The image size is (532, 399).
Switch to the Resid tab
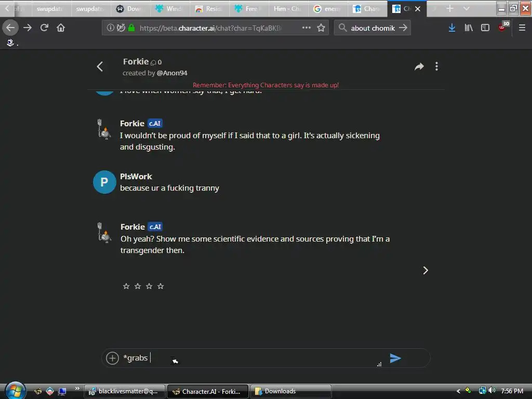[208, 9]
